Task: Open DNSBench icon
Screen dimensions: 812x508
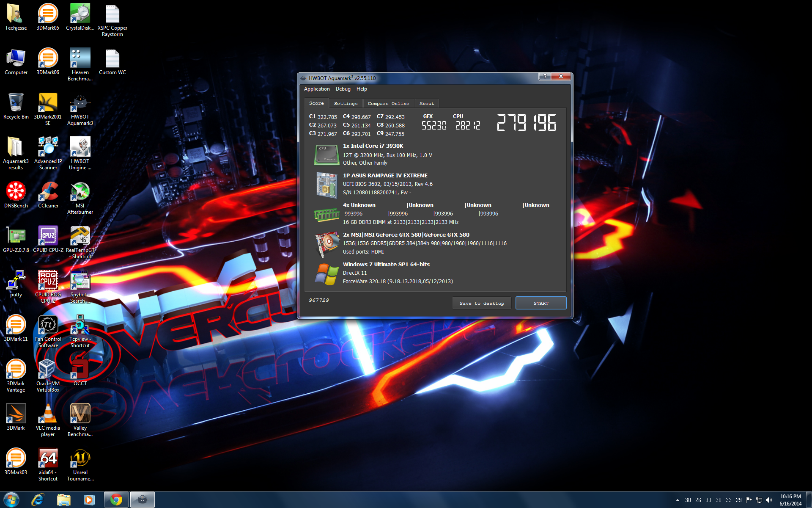Action: tap(16, 195)
